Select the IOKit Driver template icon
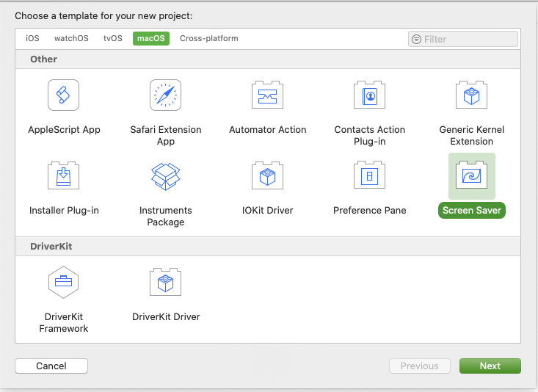538x392 pixels. (x=267, y=176)
